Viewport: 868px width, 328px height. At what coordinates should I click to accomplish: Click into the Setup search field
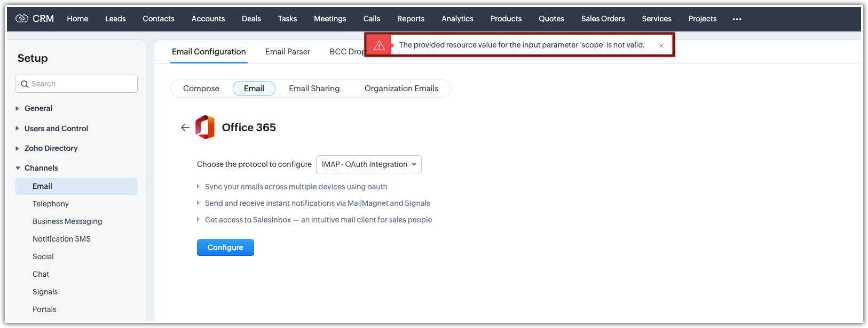76,84
